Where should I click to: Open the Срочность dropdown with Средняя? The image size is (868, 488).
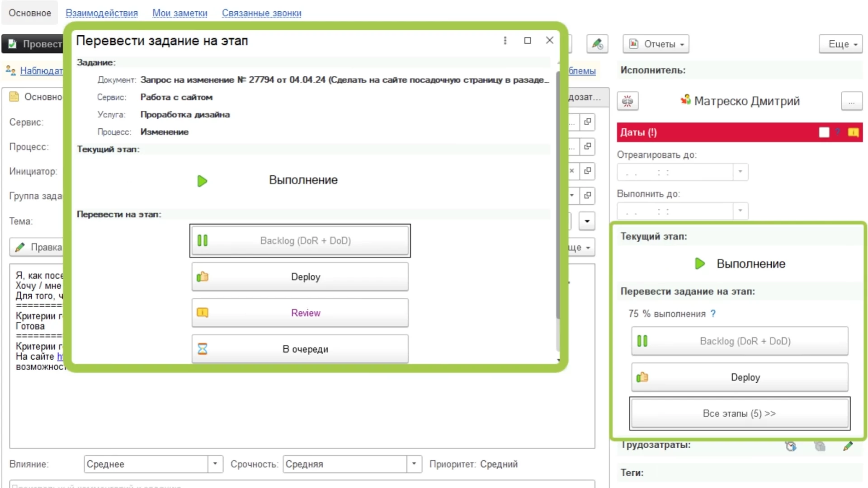point(414,464)
